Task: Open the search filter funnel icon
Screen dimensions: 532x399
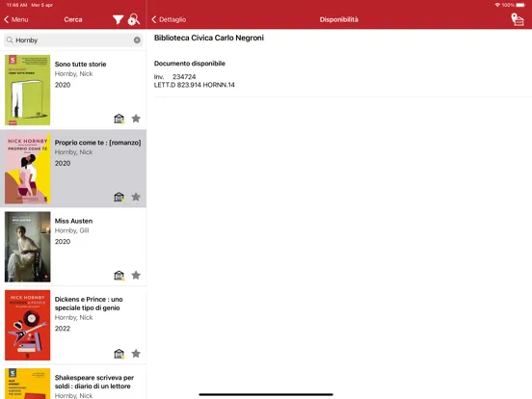Action: click(118, 19)
